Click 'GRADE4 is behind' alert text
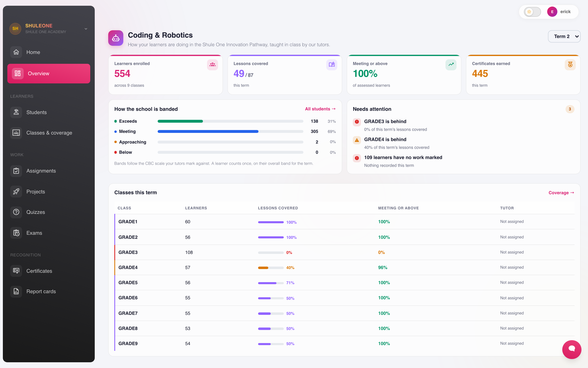 [x=385, y=139]
